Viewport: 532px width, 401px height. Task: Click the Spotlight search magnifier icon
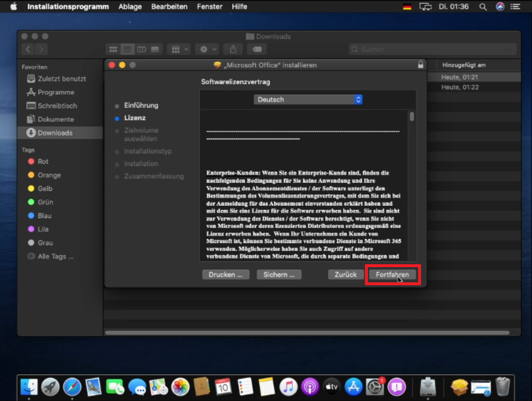tap(483, 6)
